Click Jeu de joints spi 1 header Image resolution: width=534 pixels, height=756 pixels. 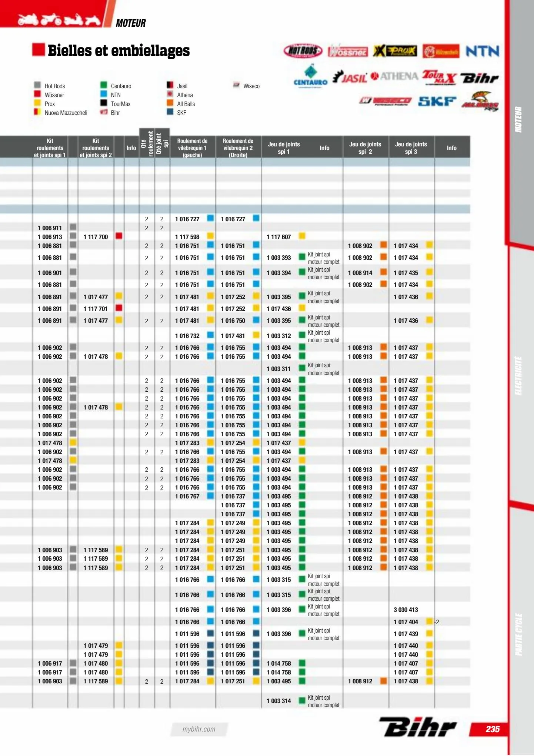tap(284, 148)
